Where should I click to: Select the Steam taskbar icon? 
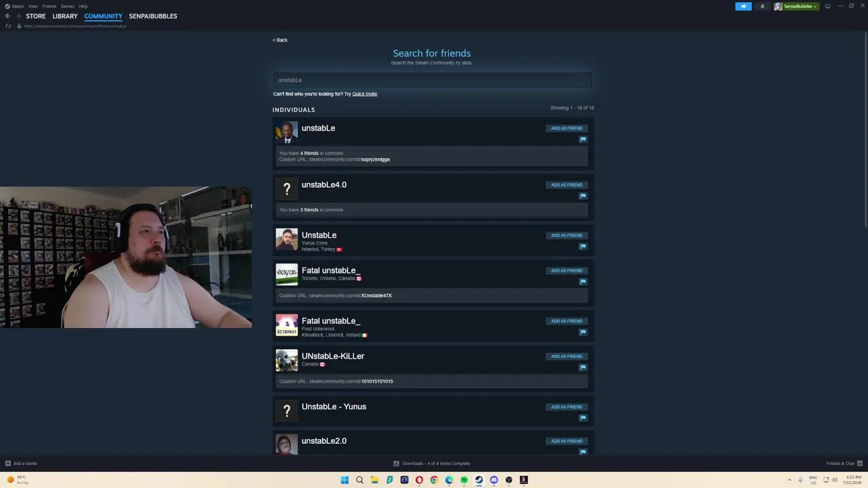click(479, 480)
